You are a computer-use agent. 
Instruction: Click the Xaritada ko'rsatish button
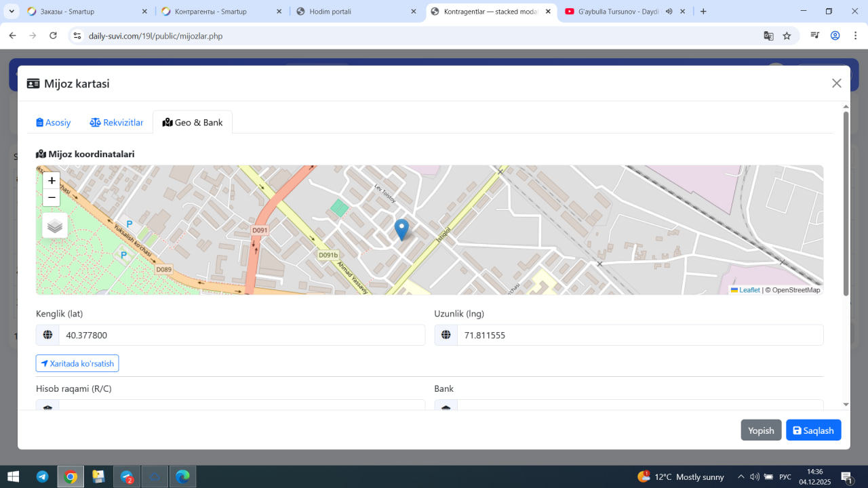pyautogui.click(x=77, y=363)
